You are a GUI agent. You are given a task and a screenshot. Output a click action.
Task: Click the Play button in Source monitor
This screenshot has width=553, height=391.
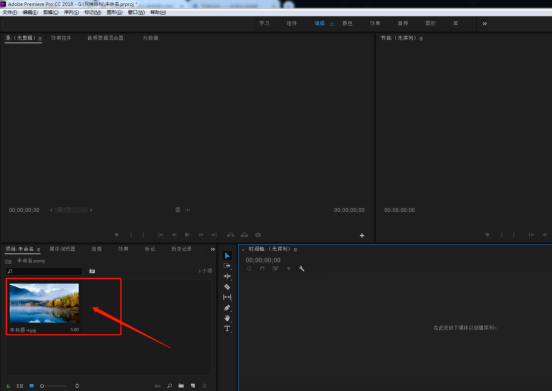coord(187,235)
